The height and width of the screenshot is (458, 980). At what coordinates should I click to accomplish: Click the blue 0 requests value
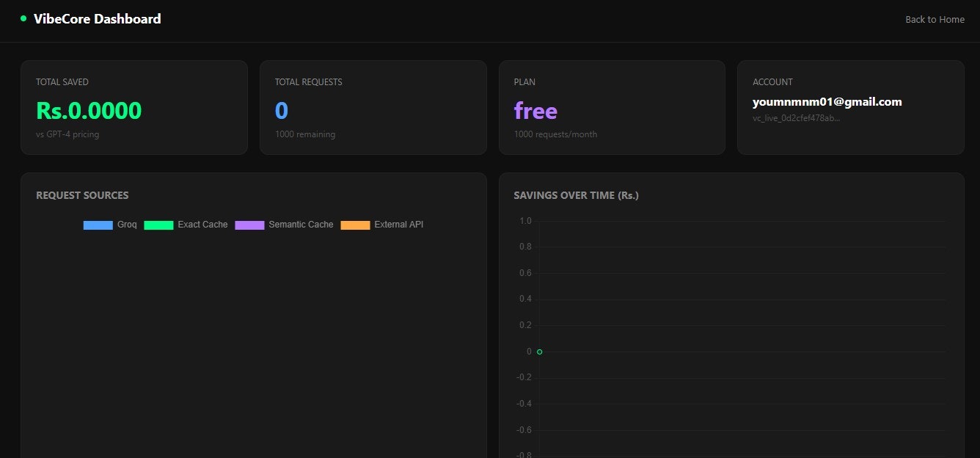[x=282, y=111]
